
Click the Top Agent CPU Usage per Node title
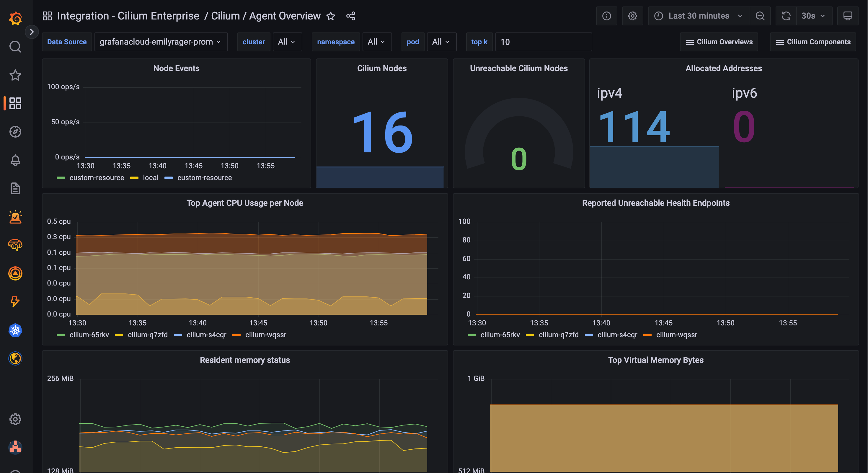[x=245, y=203]
